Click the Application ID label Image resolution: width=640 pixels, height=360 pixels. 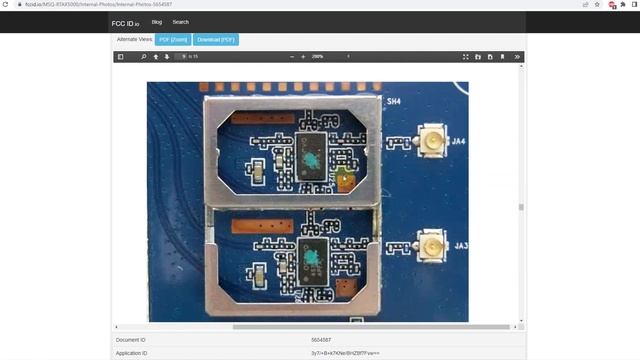(x=131, y=353)
